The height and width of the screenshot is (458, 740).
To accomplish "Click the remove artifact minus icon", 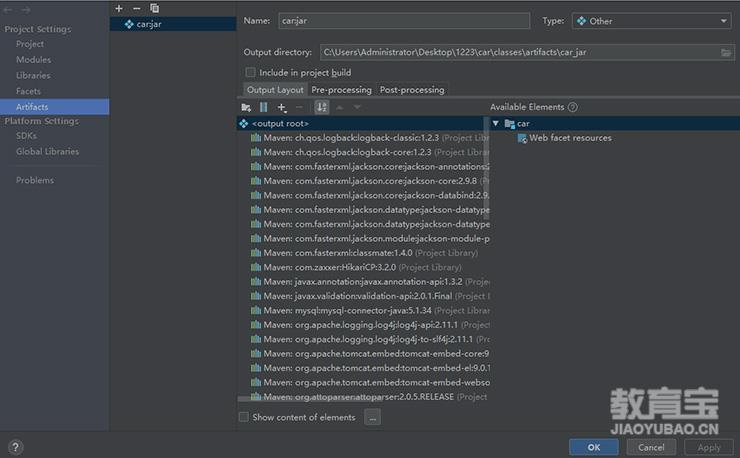I will tap(136, 8).
